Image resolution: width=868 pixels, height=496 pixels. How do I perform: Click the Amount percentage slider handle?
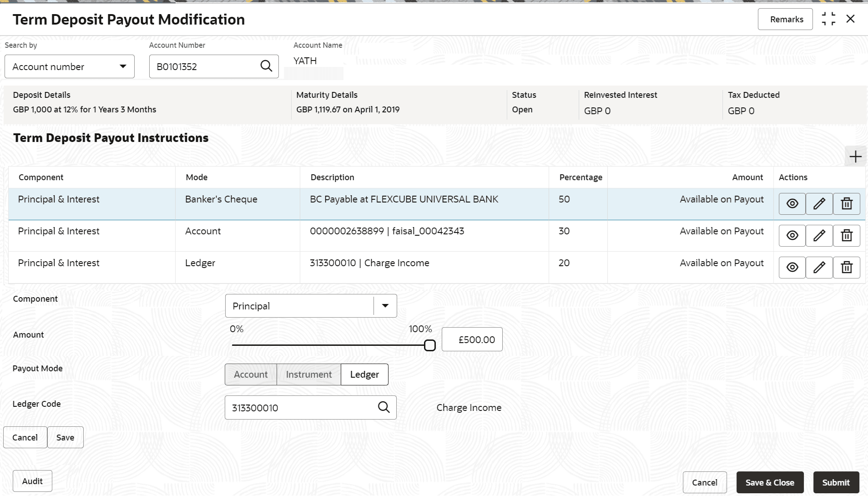(429, 345)
